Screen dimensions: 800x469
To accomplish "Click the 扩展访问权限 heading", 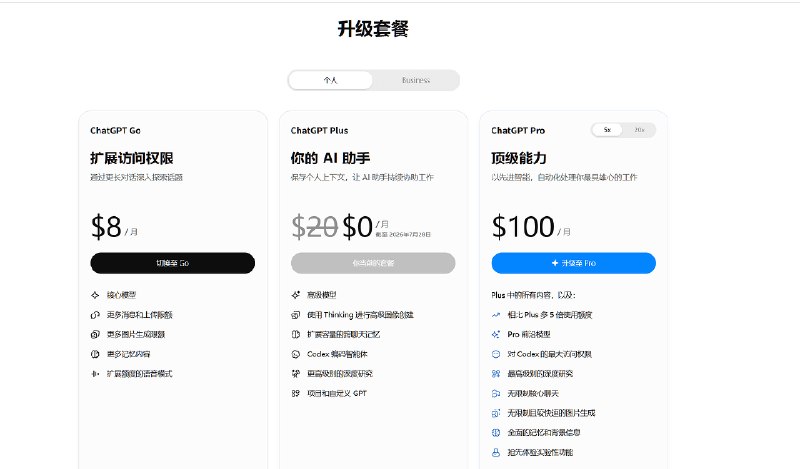I will click(132, 158).
